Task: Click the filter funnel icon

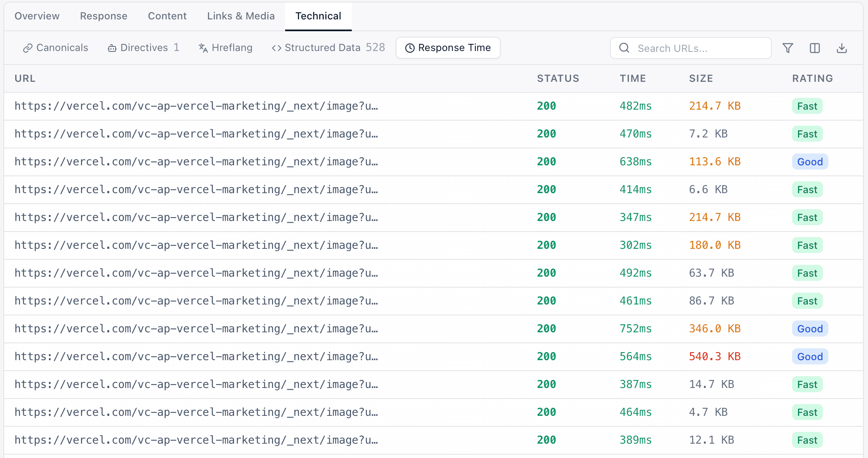Action: tap(787, 48)
